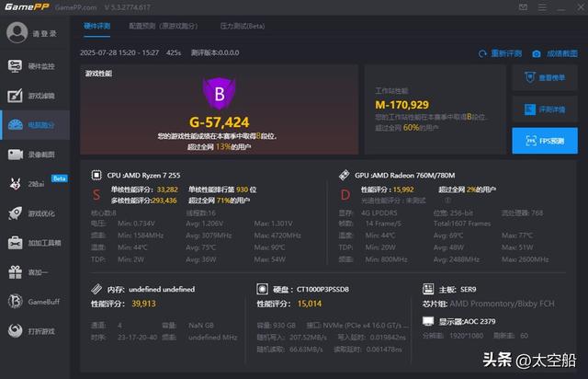Click the red S grade of CPU
Viewport: 588px width, 379px height.
click(x=96, y=195)
